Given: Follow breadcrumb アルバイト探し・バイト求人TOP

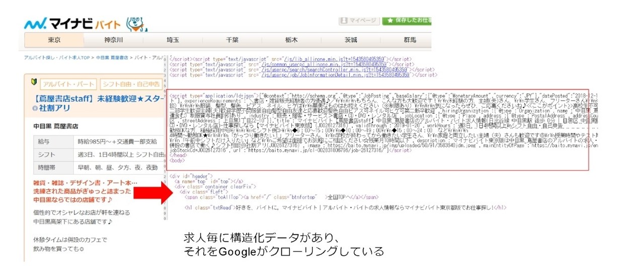Looking at the screenshot, I should click(56, 58).
